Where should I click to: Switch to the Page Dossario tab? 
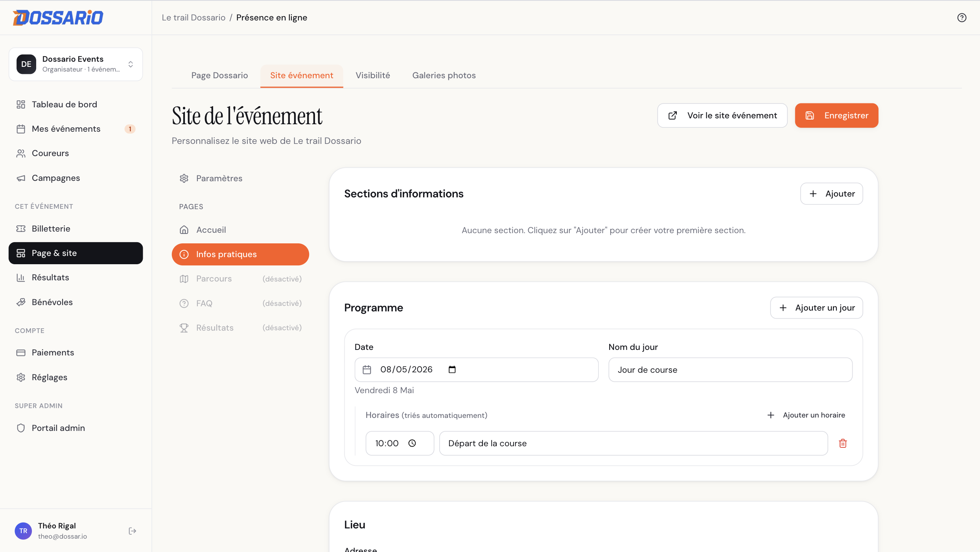[x=219, y=75]
